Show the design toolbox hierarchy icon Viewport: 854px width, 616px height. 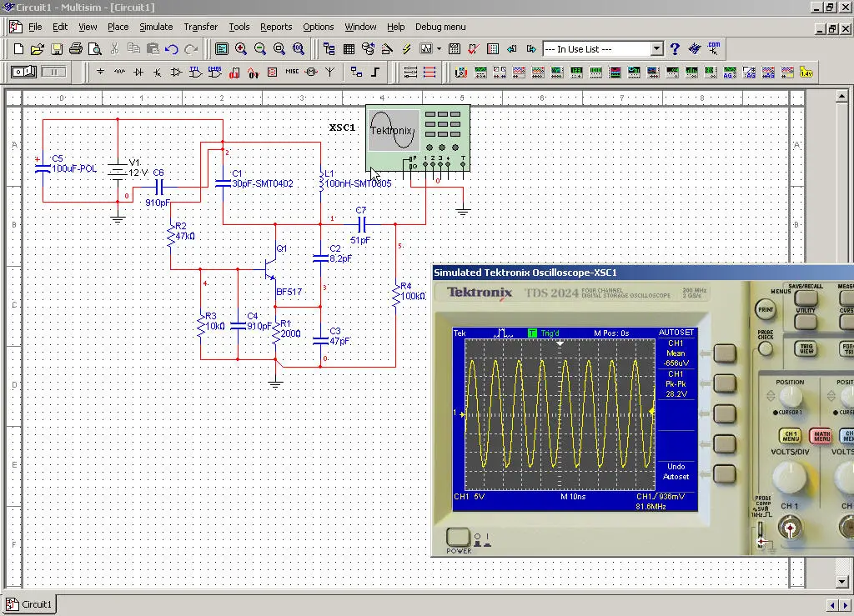coord(329,49)
